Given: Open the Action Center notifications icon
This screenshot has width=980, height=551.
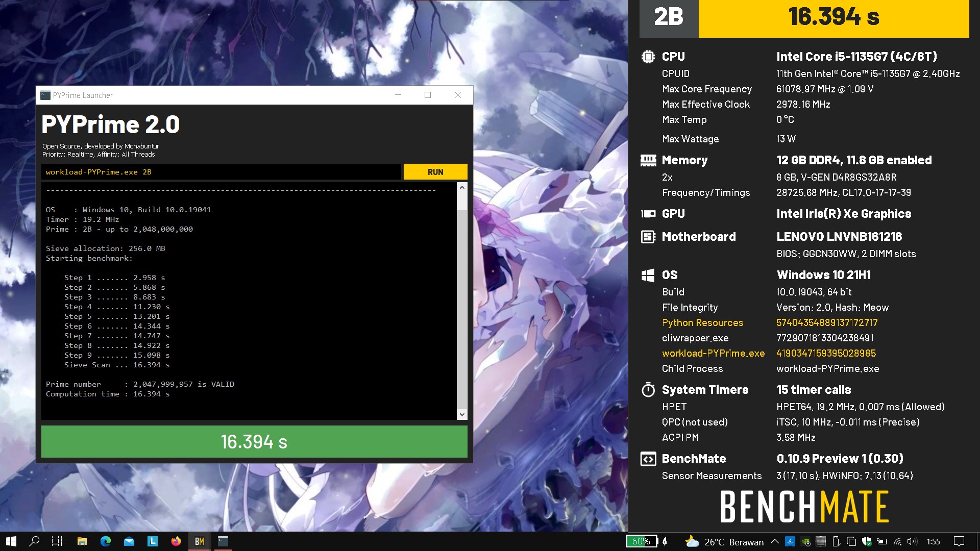Looking at the screenshot, I should coord(959,541).
